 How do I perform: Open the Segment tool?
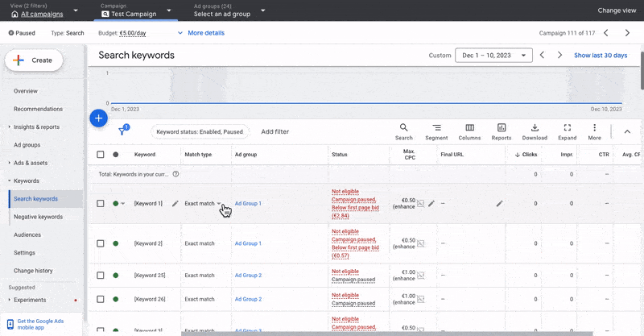pyautogui.click(x=436, y=131)
